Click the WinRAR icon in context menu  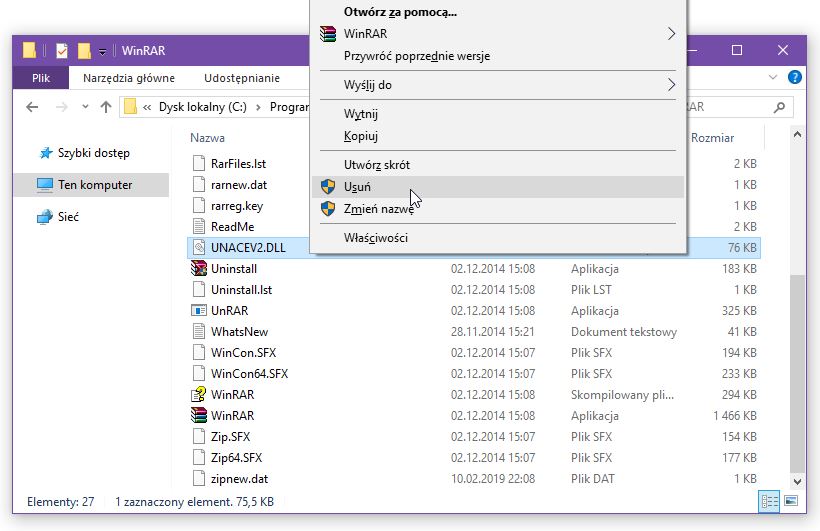(x=328, y=34)
